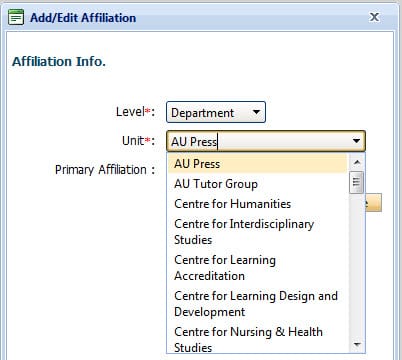This screenshot has width=402, height=360.
Task: Select AU Press from the list
Action: 257,164
